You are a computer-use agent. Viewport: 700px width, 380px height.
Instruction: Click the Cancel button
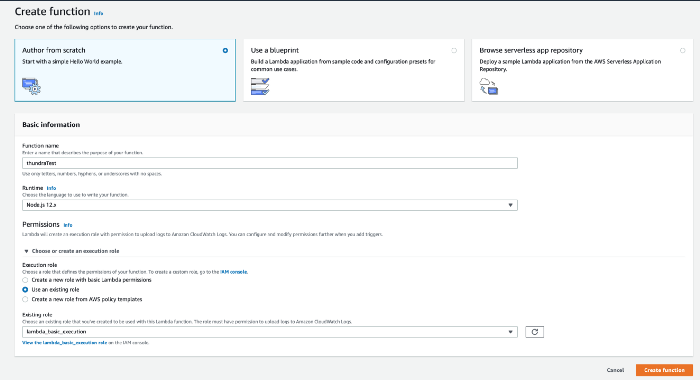coord(615,370)
